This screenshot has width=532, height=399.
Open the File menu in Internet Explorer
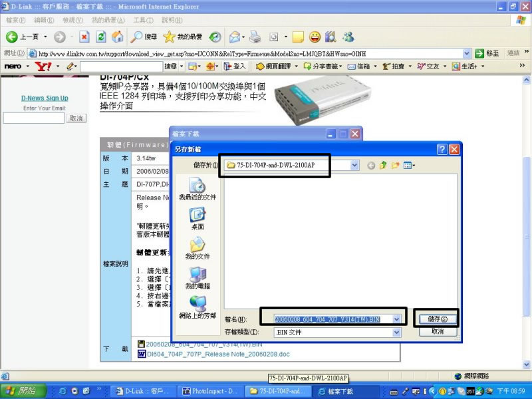[x=15, y=21]
